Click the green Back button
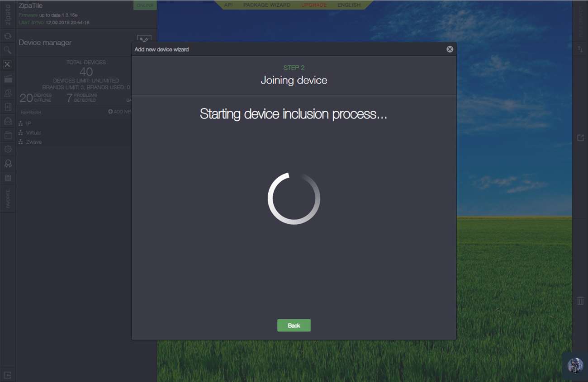 (x=294, y=325)
